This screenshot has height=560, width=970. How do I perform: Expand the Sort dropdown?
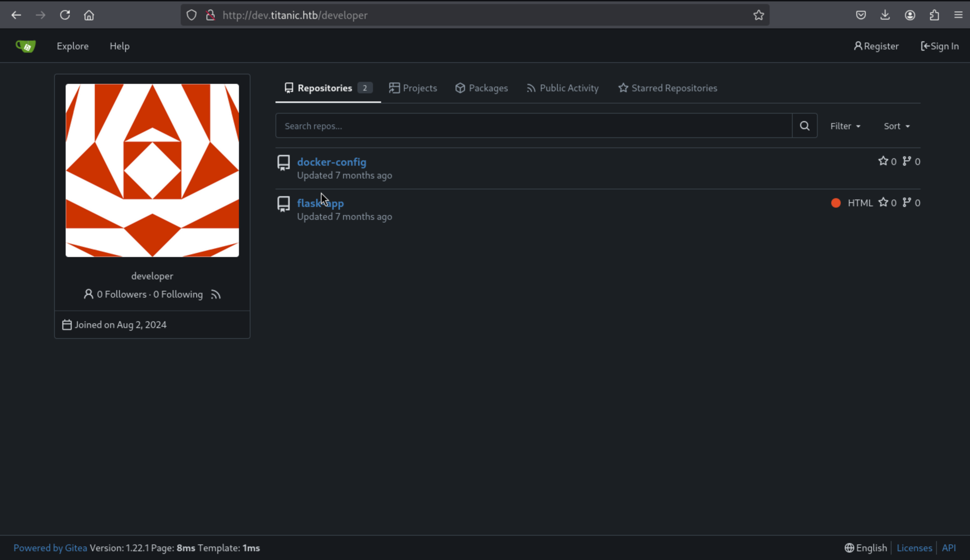(897, 126)
